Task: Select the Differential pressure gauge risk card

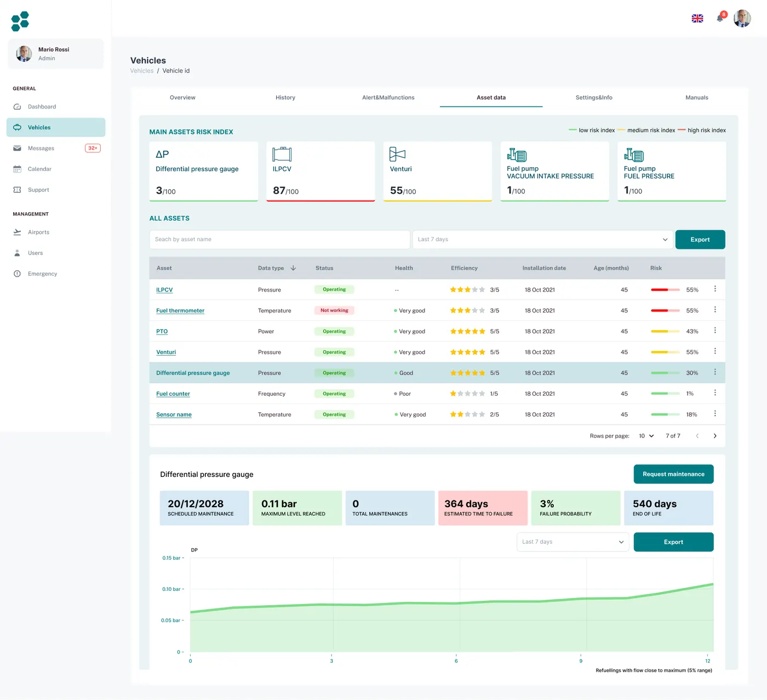Action: 204,172
